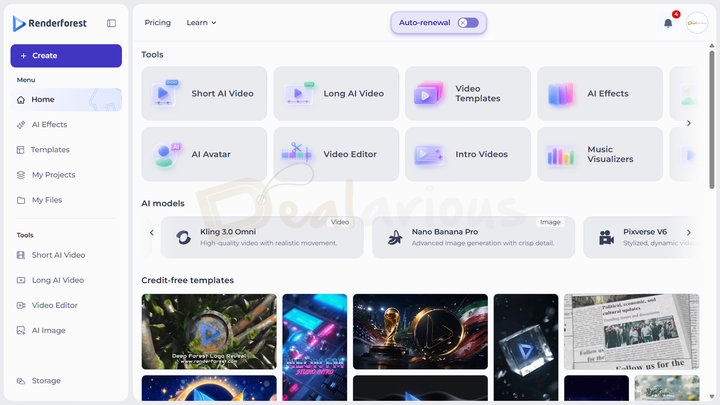Click the vertical page scrollbar
The width and height of the screenshot is (720, 405).
[x=712, y=119]
